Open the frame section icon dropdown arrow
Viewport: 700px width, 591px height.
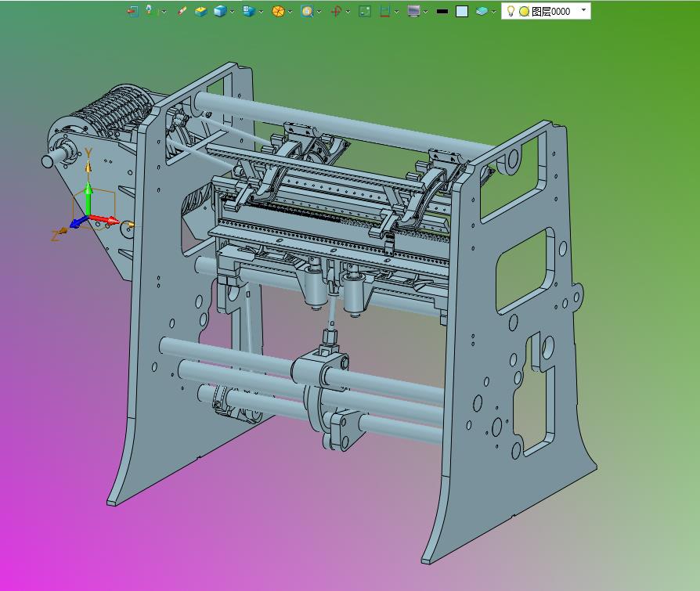(x=396, y=12)
